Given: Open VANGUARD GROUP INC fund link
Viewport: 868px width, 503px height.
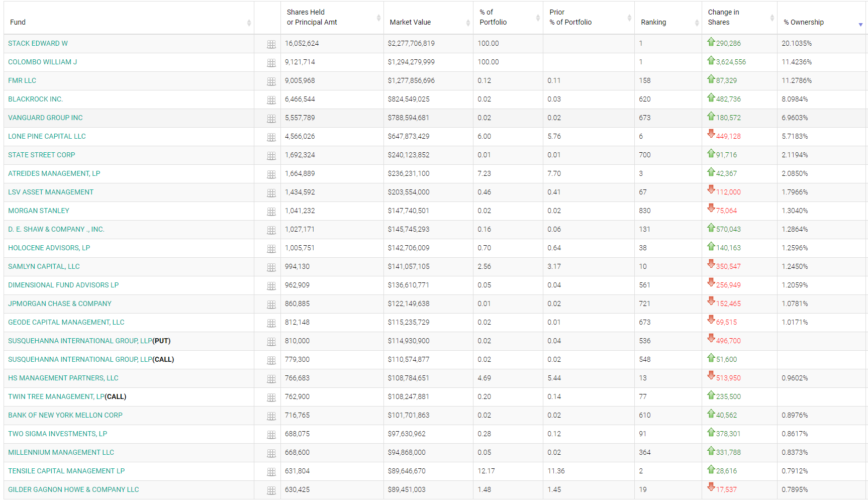Looking at the screenshot, I should 45,118.
